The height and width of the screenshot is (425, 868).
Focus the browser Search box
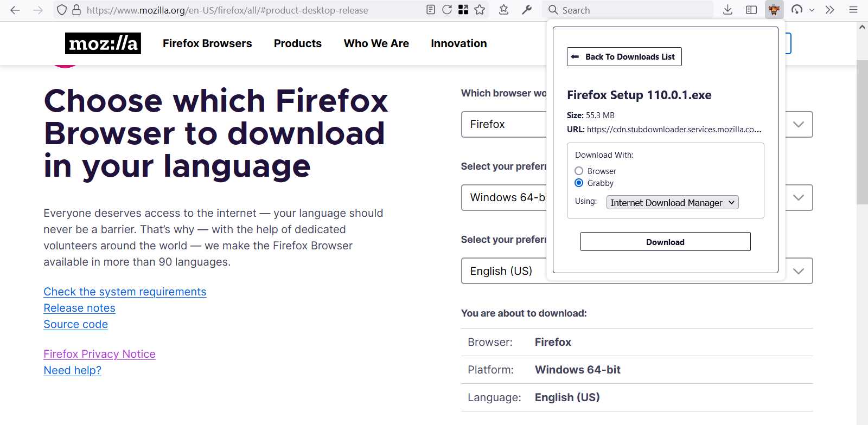click(x=628, y=10)
